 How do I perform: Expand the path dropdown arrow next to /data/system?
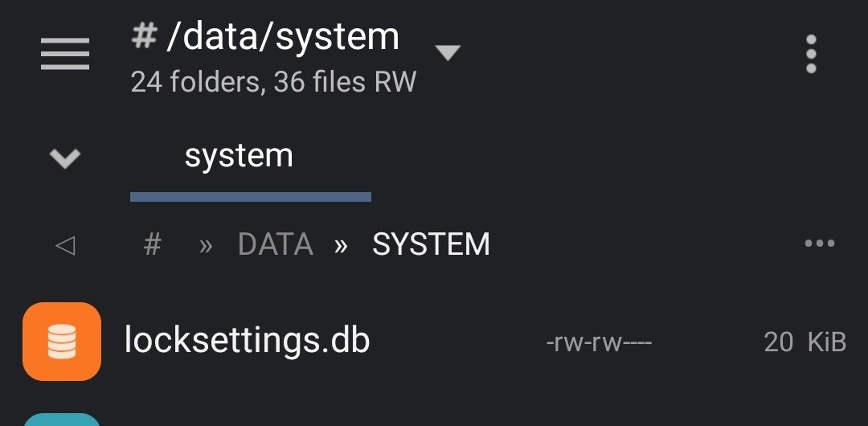point(448,52)
